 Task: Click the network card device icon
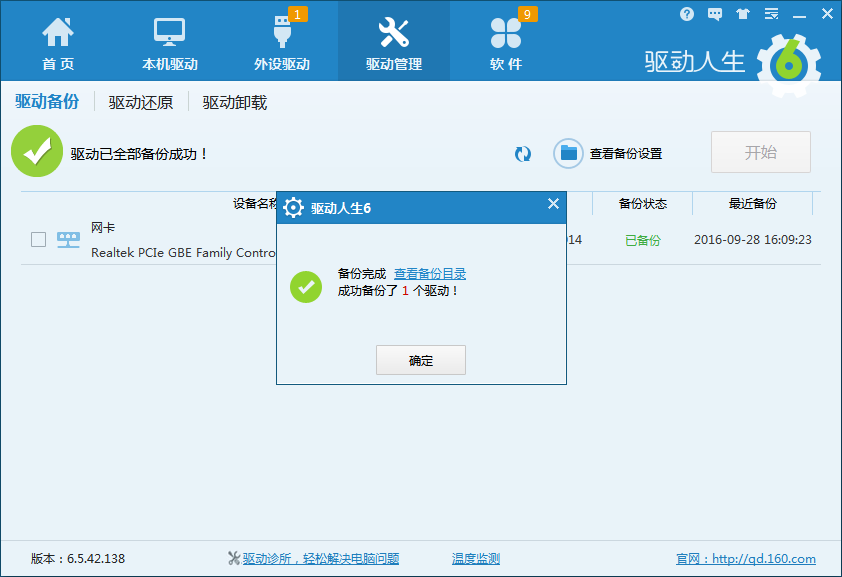click(68, 240)
